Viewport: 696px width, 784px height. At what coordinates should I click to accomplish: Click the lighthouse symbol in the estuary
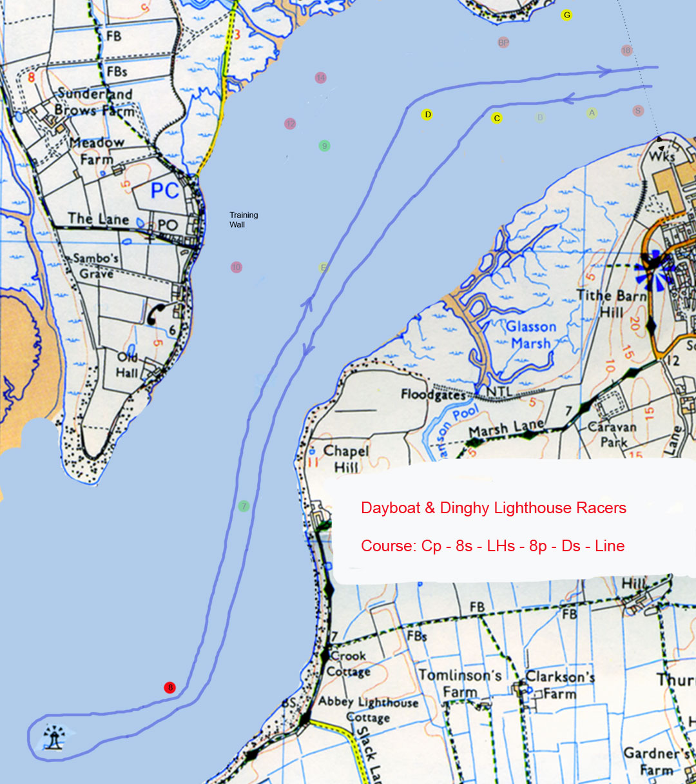(x=55, y=737)
